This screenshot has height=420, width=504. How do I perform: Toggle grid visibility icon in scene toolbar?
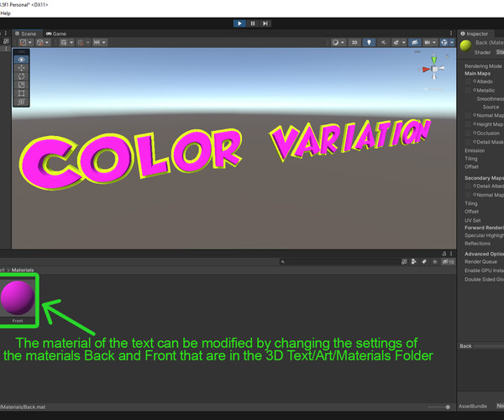click(64, 42)
